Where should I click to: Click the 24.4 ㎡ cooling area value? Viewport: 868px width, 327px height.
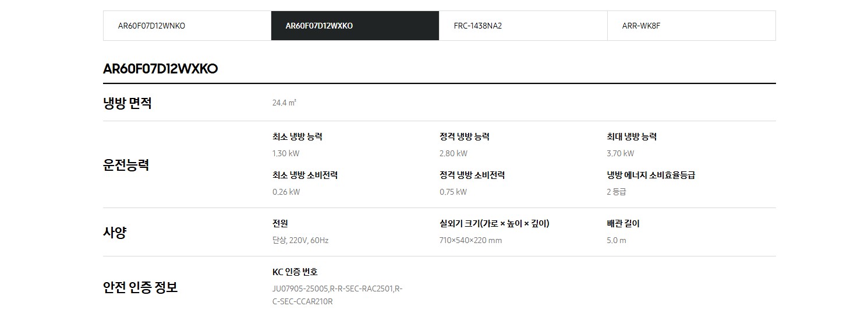[284, 103]
